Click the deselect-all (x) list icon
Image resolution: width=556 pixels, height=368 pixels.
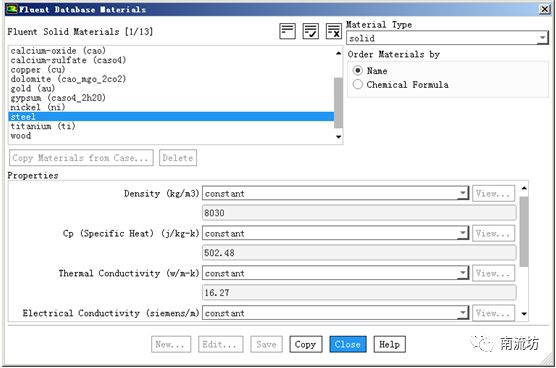(x=333, y=31)
